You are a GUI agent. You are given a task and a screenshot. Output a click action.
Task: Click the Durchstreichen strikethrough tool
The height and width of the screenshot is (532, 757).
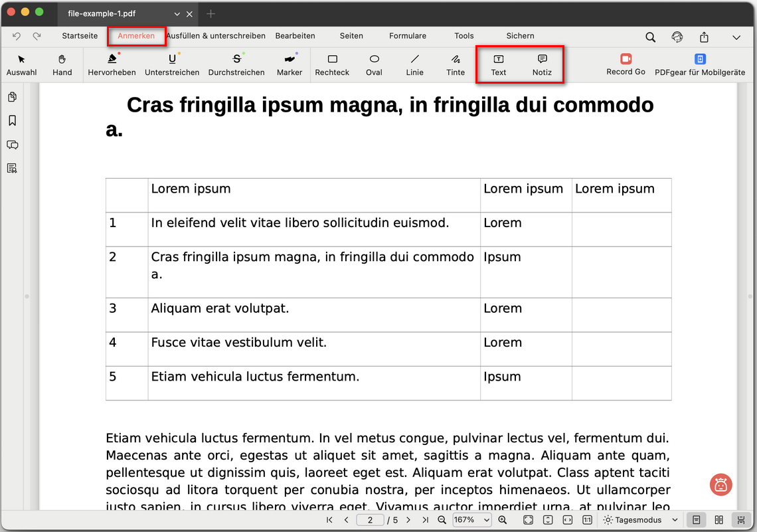point(236,64)
